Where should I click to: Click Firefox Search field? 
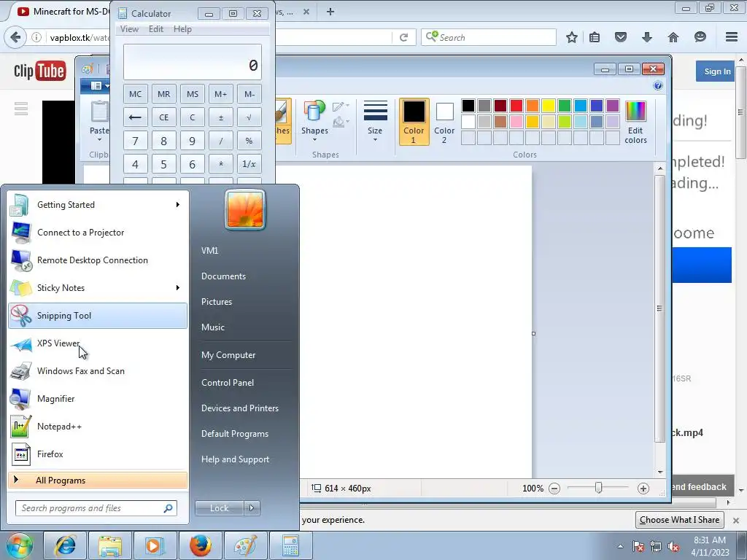tap(489, 37)
